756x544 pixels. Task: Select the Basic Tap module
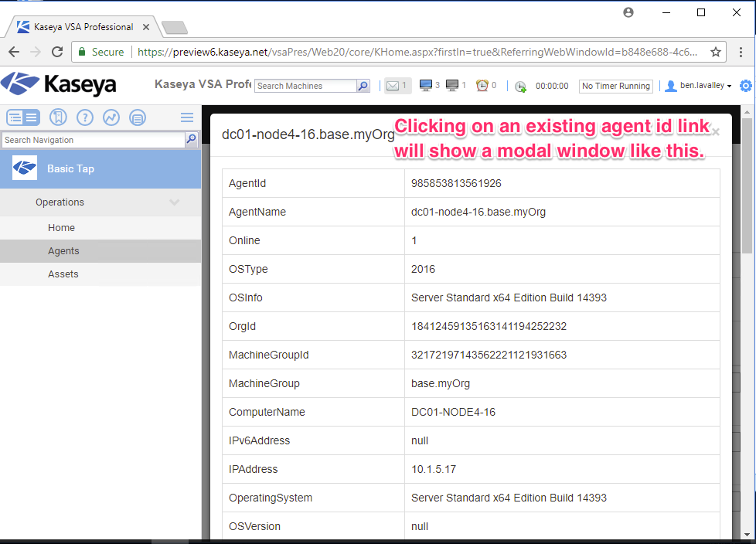pos(100,168)
